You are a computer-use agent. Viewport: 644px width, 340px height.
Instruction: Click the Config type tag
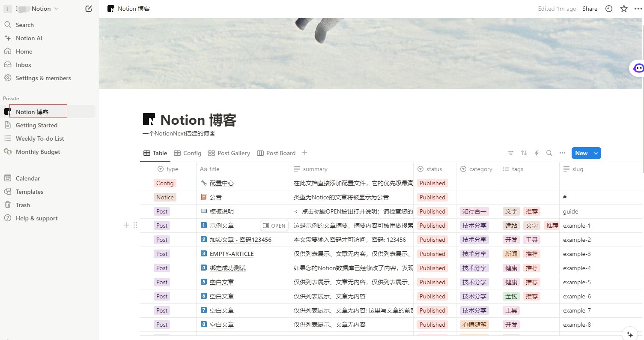pos(165,183)
